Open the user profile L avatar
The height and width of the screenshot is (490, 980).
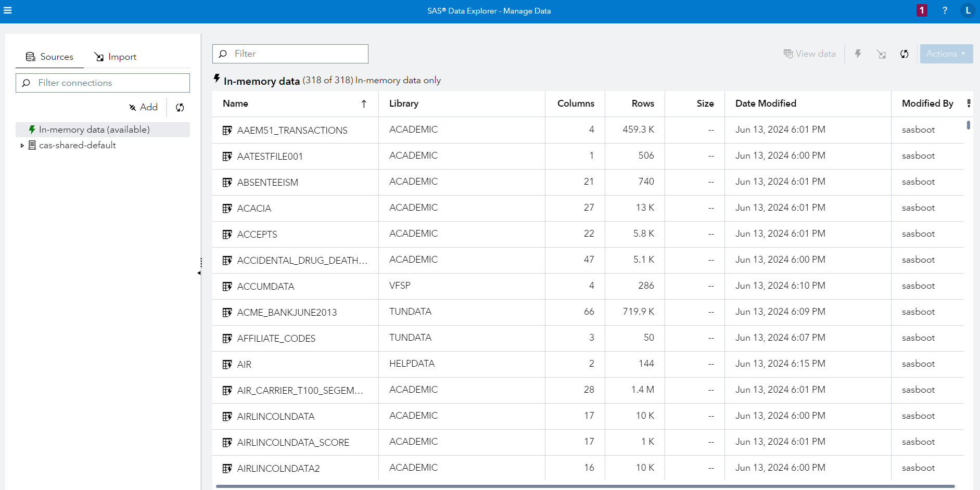pos(968,10)
